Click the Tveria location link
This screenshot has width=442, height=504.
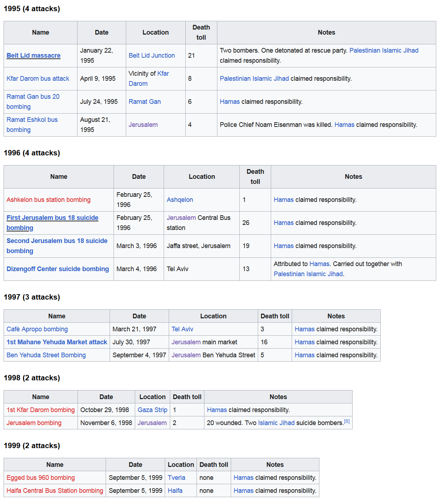[176, 478]
